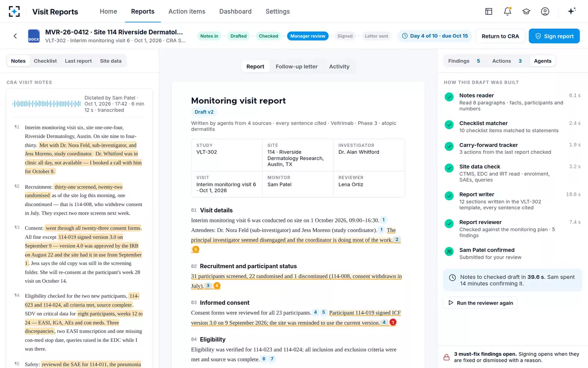Viewport: 588px width, 368px height.
Task: Click Run the reviewer again
Action: [x=481, y=303]
